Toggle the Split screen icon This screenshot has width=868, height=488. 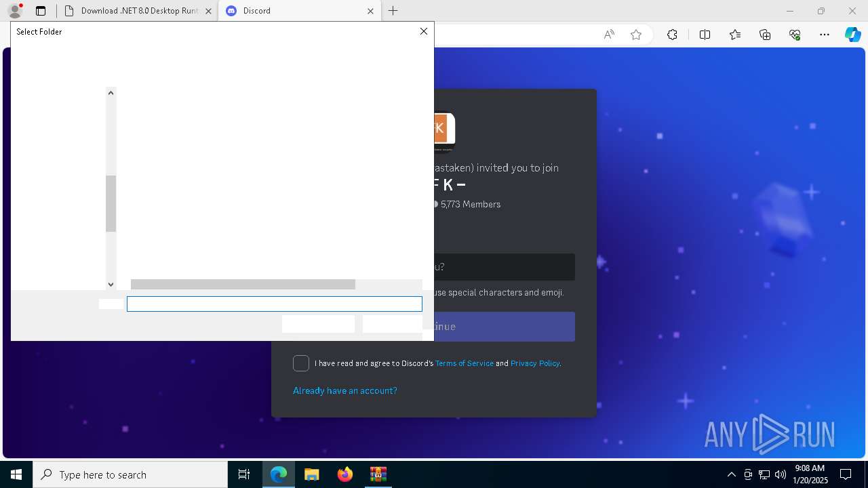(705, 35)
